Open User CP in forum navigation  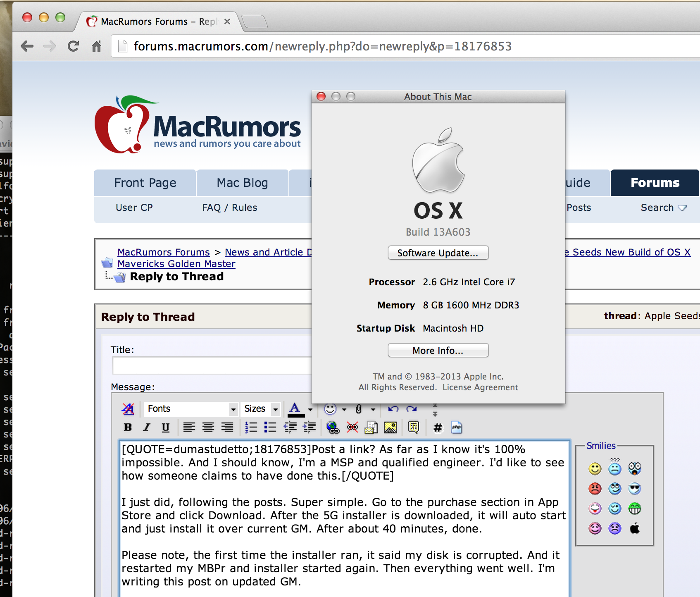[134, 208]
